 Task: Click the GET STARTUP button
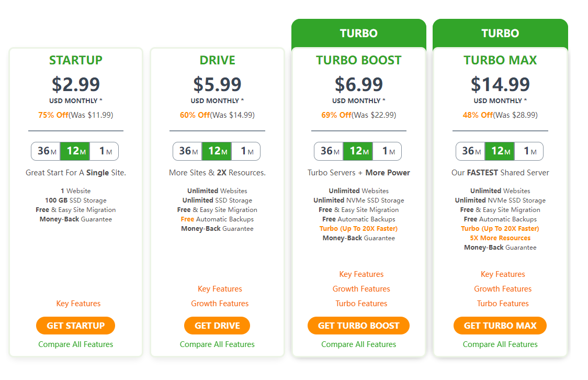76,326
